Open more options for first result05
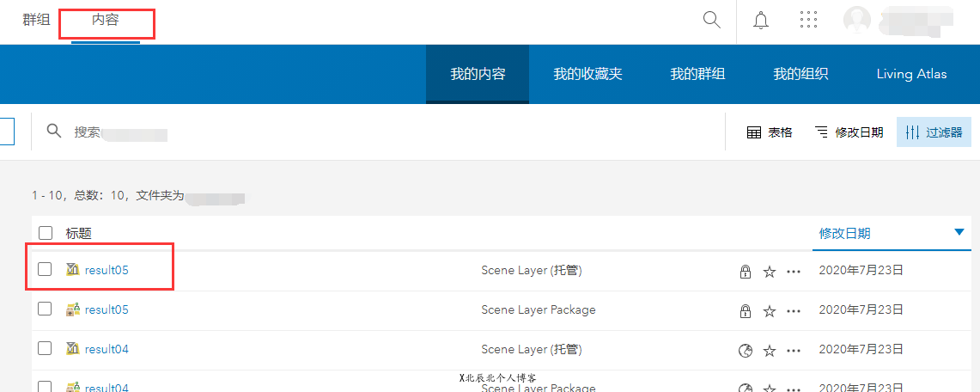The height and width of the screenshot is (392, 980). tap(794, 272)
